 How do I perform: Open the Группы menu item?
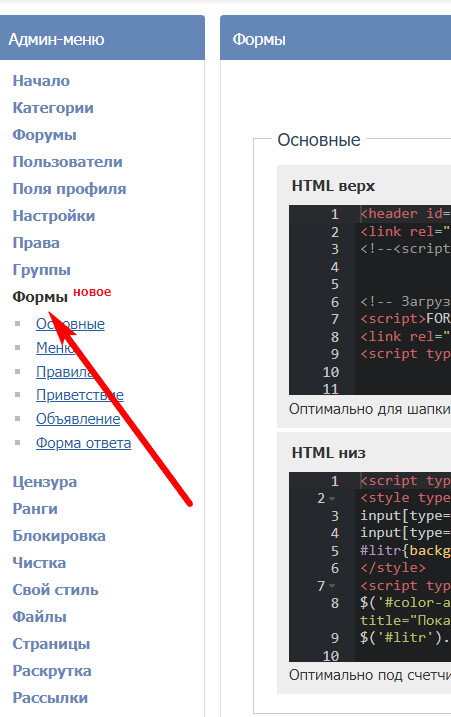42,270
